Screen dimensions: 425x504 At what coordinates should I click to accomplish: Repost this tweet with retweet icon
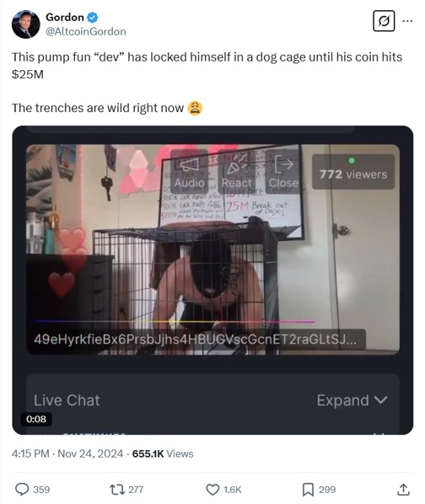116,490
